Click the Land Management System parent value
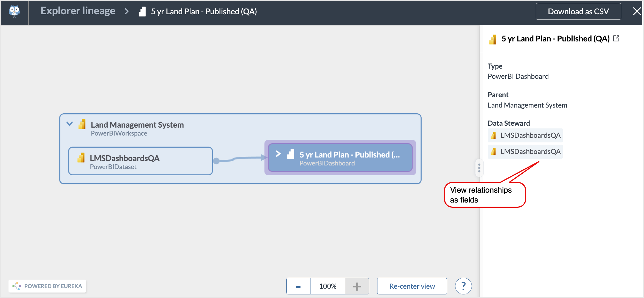This screenshot has height=298, width=644. click(527, 105)
